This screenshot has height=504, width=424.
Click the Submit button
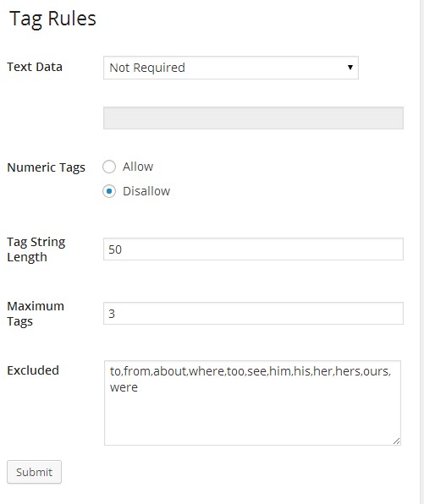(34, 472)
